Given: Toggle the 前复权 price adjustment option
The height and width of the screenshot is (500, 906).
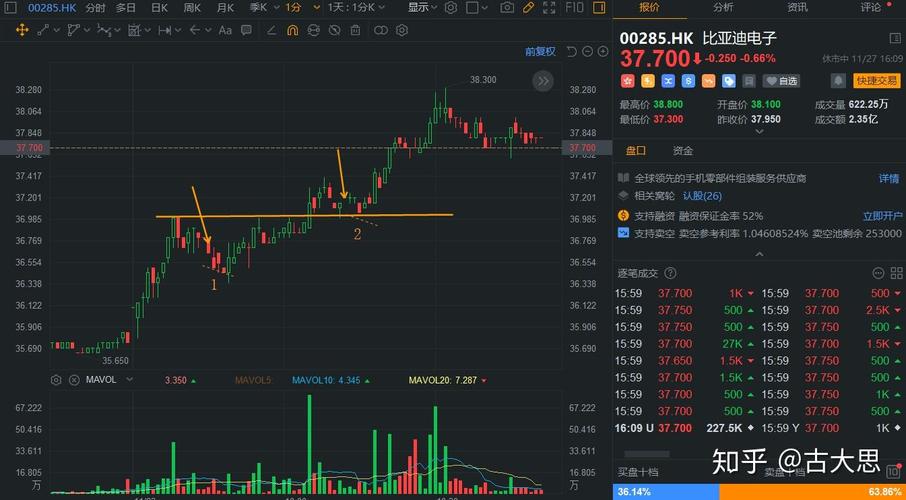Looking at the screenshot, I should click(540, 51).
